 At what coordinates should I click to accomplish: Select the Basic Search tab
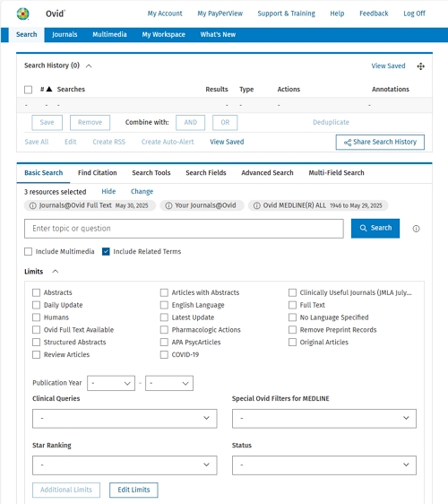pos(43,173)
